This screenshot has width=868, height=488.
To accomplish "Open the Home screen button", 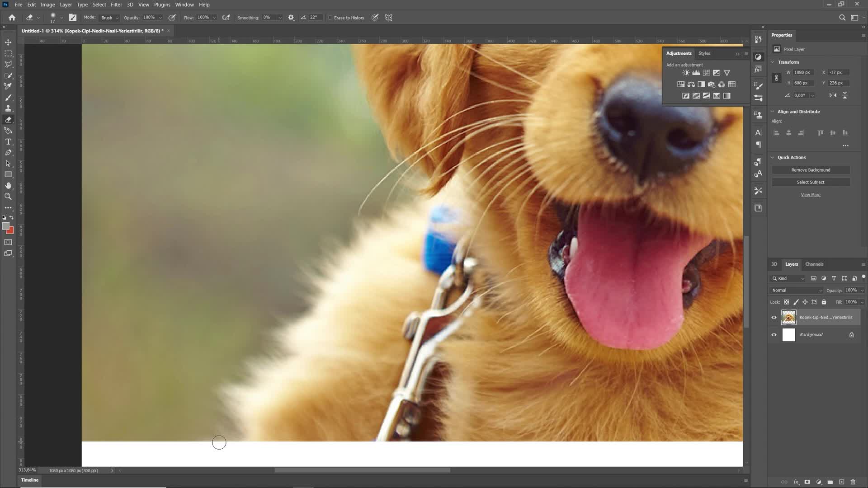I will [12, 18].
